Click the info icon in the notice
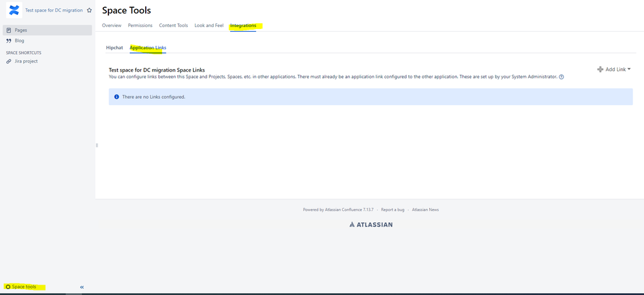Viewport: 644px width, 295px height. pos(117,97)
